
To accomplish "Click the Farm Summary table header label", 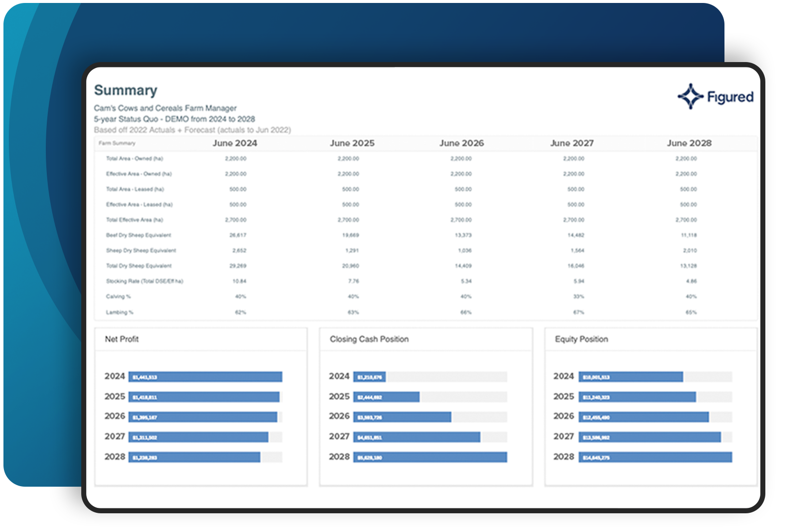I will tap(117, 143).
